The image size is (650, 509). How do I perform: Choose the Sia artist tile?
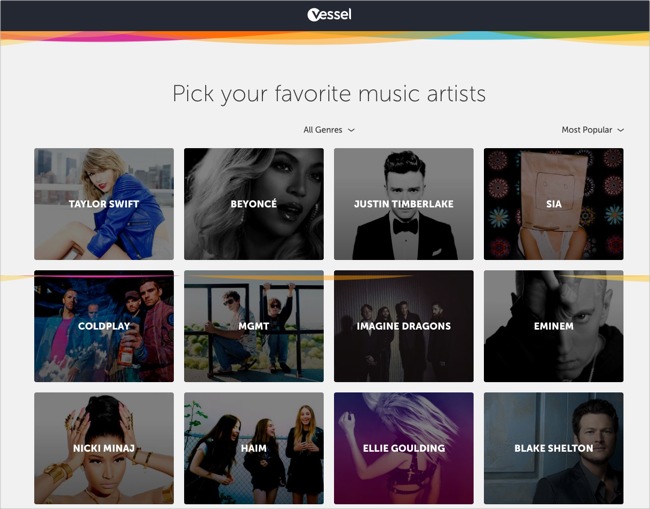553,204
